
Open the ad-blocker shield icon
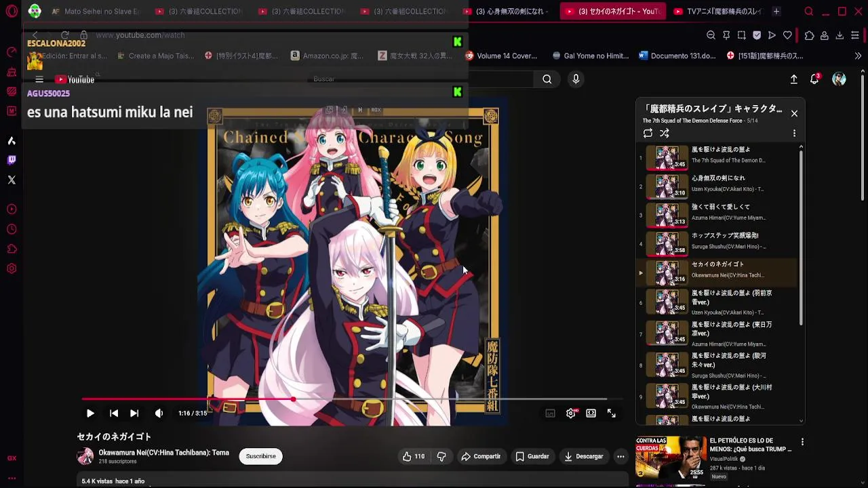click(757, 35)
